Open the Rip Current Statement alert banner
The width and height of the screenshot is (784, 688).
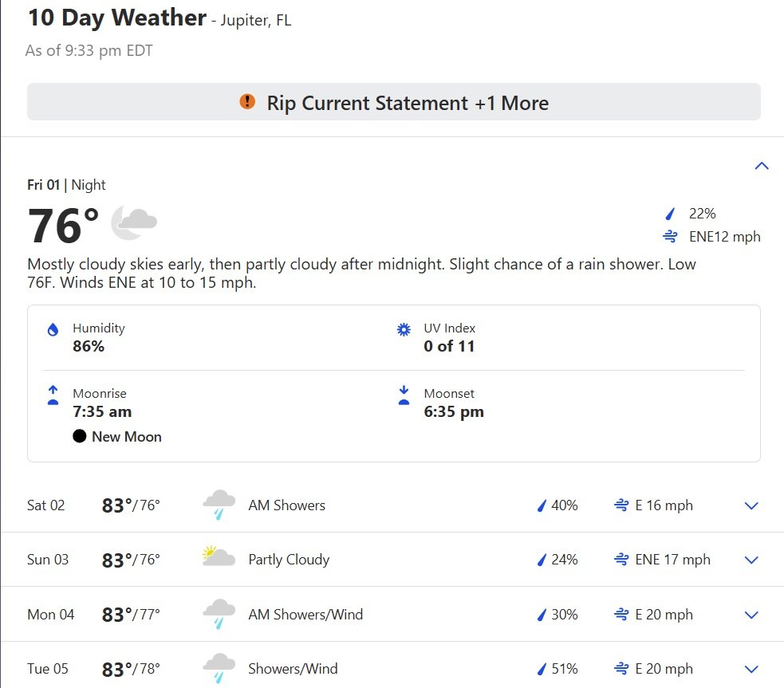(x=394, y=102)
